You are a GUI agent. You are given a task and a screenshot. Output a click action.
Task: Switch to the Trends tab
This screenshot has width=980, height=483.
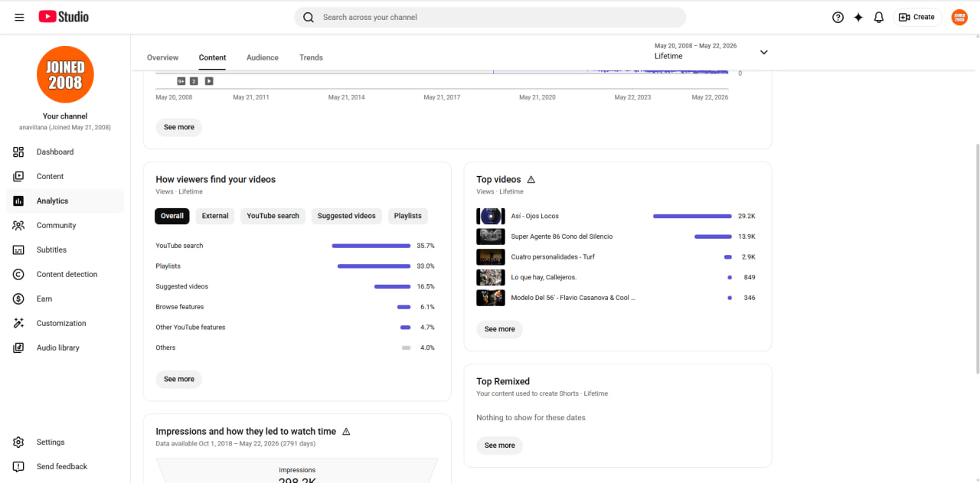point(311,57)
